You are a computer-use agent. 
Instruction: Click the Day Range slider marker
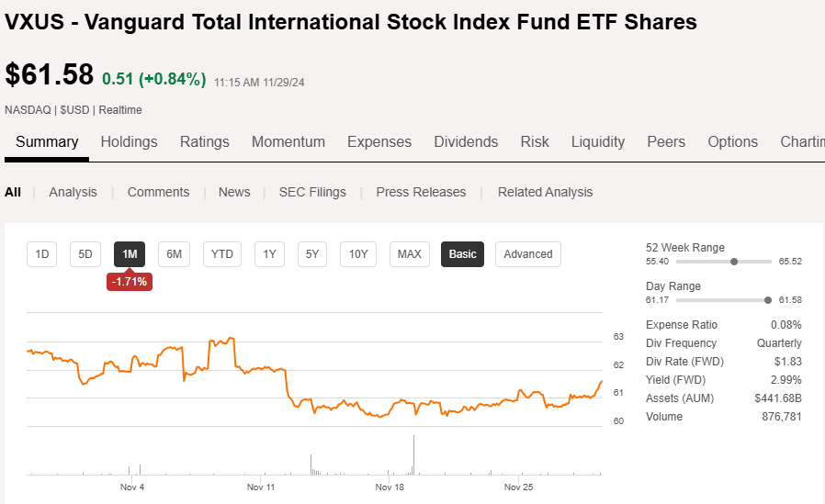pyautogui.click(x=768, y=300)
